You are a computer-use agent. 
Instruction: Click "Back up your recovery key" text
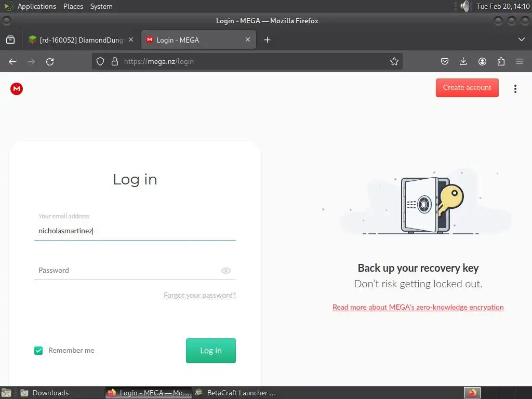click(418, 268)
